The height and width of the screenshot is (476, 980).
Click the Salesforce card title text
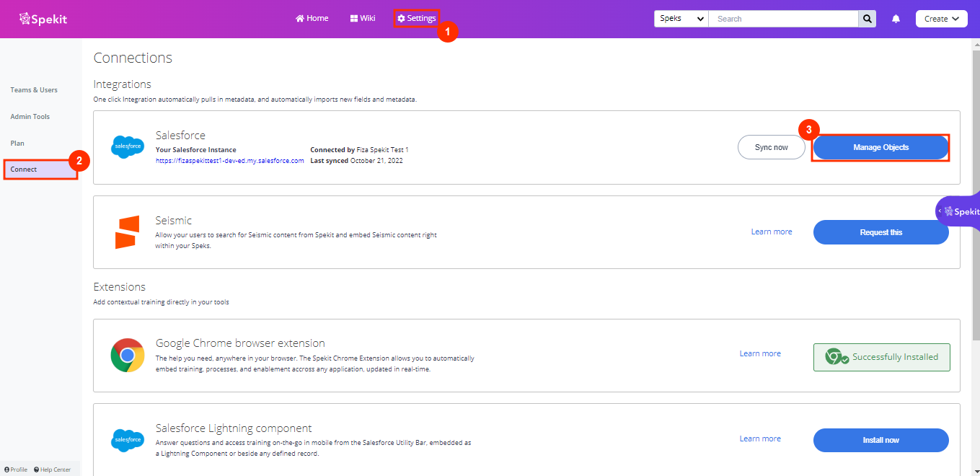pyautogui.click(x=180, y=136)
